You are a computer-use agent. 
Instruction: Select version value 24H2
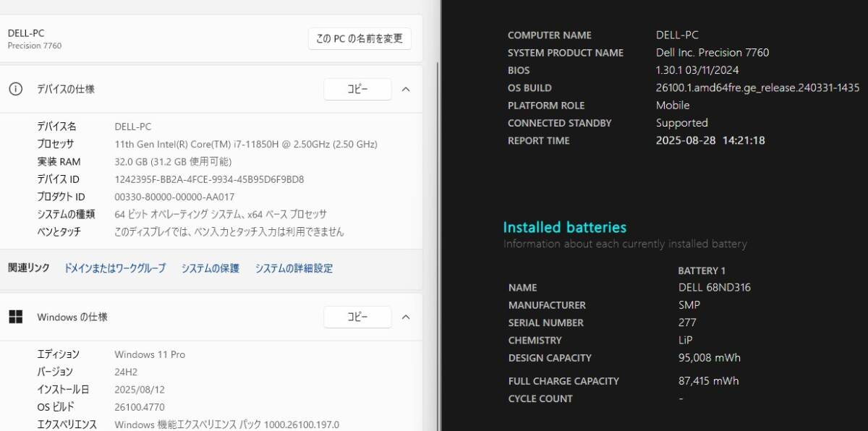[x=127, y=372]
